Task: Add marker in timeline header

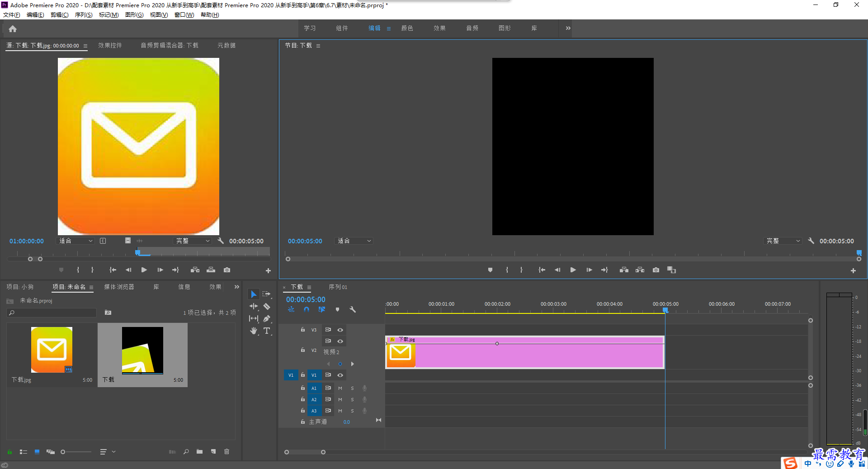Action: 337,310
